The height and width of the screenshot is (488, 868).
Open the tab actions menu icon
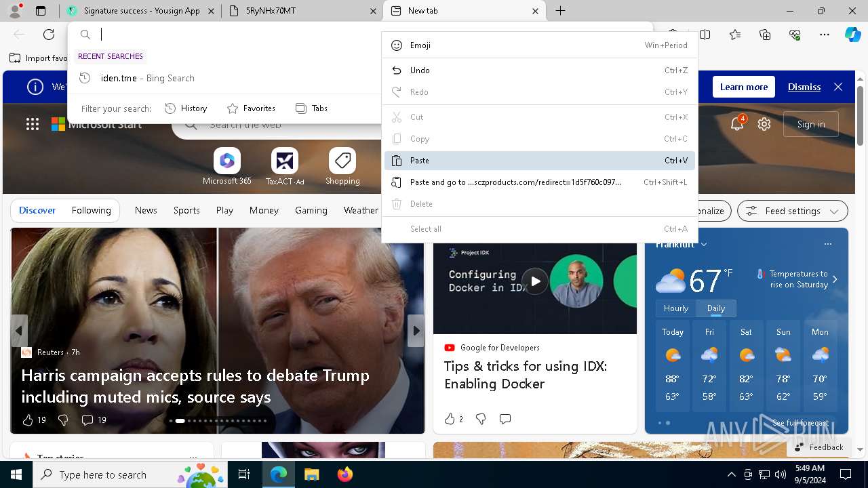click(x=41, y=11)
